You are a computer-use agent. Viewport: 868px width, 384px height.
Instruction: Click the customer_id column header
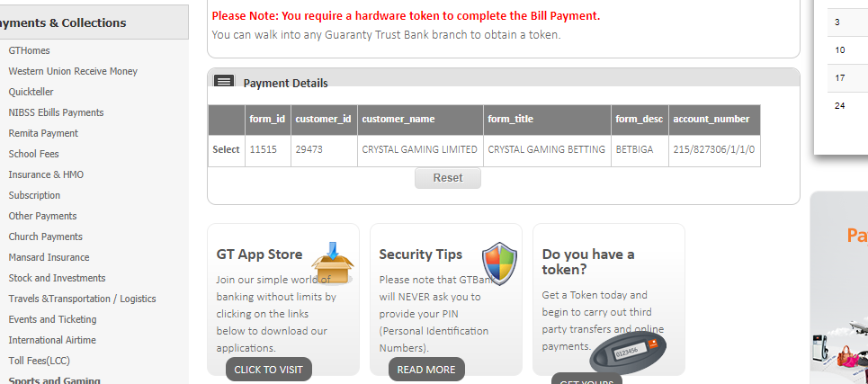point(324,119)
